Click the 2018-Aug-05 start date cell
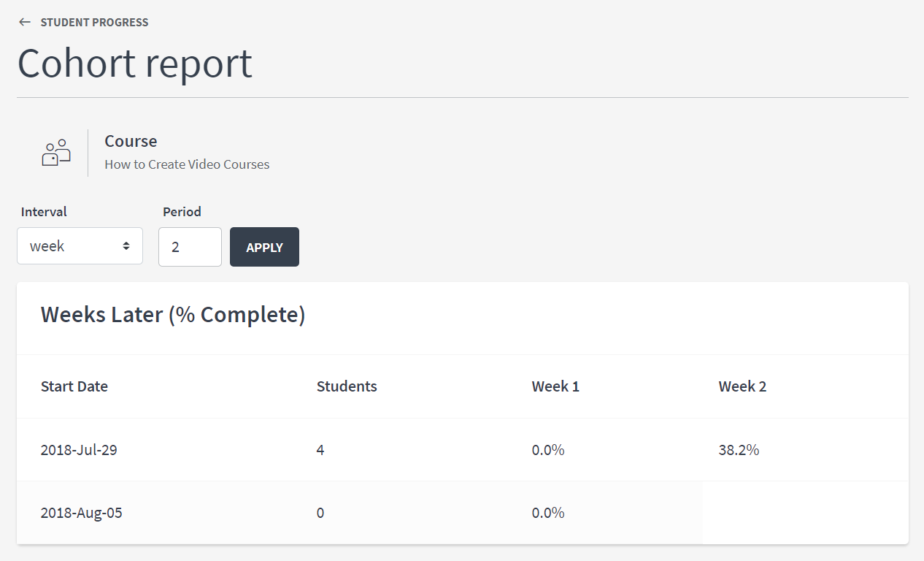 click(x=82, y=513)
